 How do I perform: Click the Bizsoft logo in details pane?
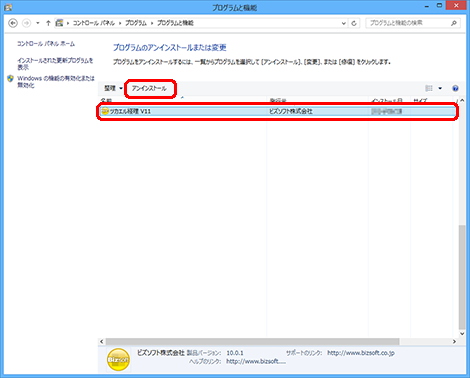tap(118, 359)
